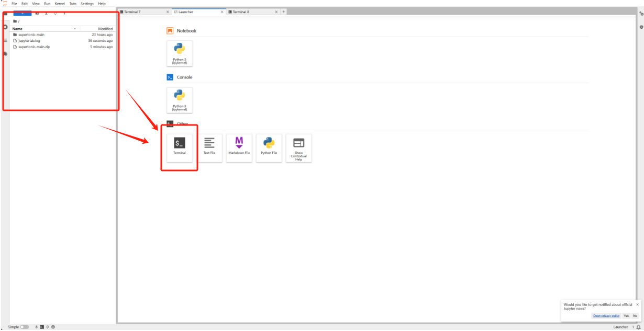Image resolution: width=644 pixels, height=331 pixels.
Task: Click the blue new launcher plus button
Action: (23, 13)
